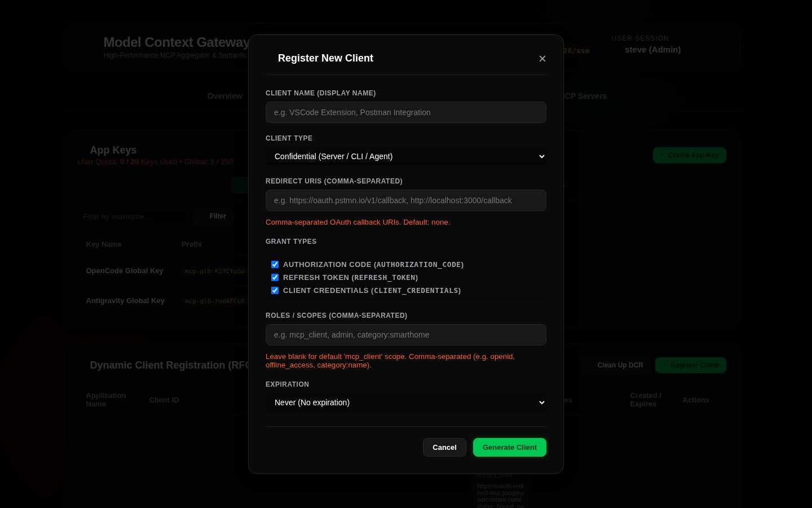Click the Clean Up DCR button

coord(616,365)
